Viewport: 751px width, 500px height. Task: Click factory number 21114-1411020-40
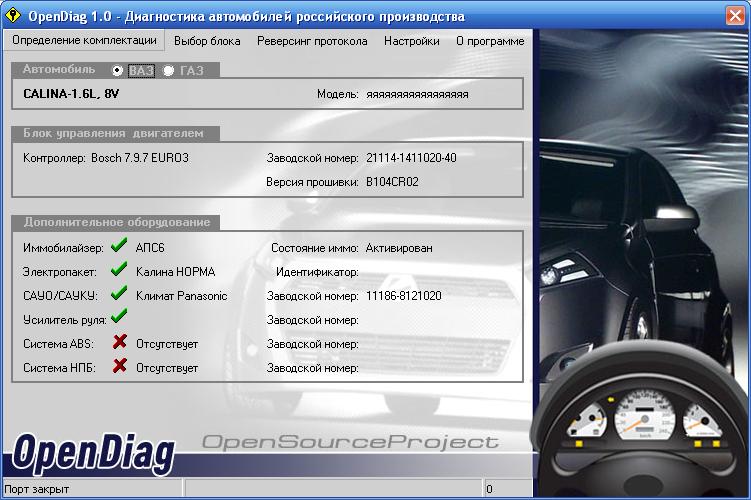coord(411,158)
